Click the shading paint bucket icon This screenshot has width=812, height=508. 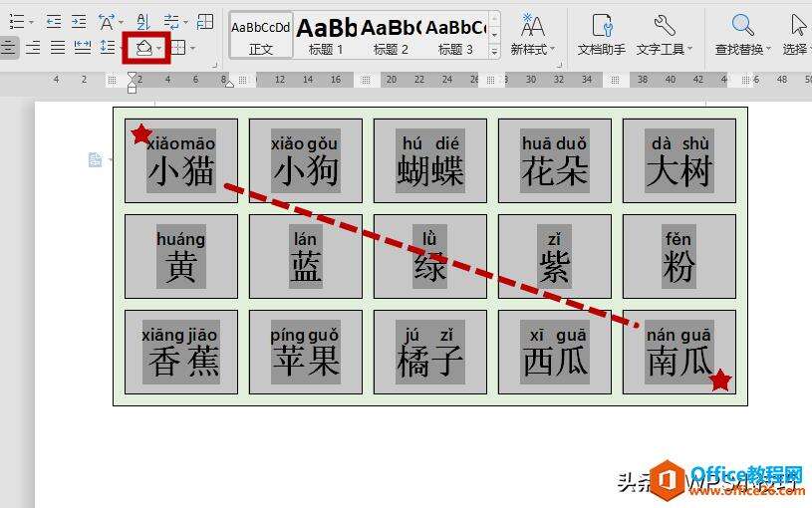143,48
